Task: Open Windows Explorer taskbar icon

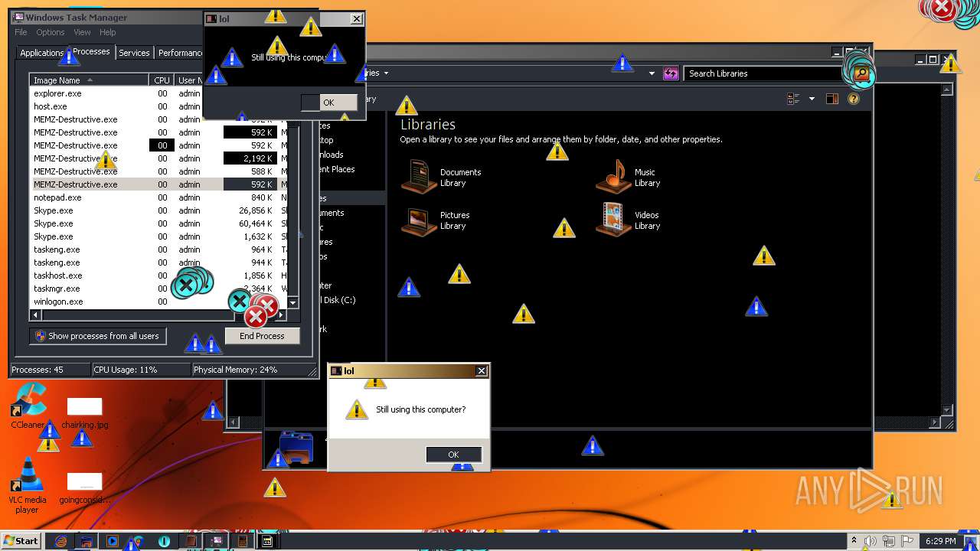Action: coord(87,541)
